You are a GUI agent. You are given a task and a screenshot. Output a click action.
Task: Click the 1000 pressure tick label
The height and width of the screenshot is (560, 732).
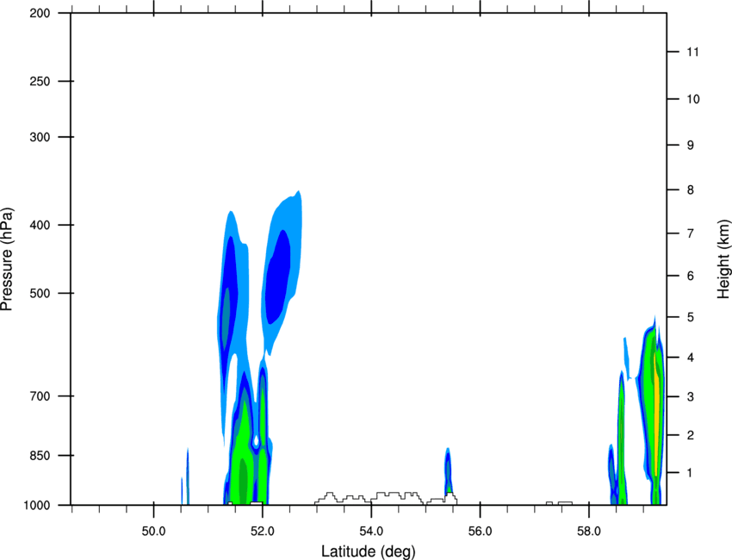point(37,506)
